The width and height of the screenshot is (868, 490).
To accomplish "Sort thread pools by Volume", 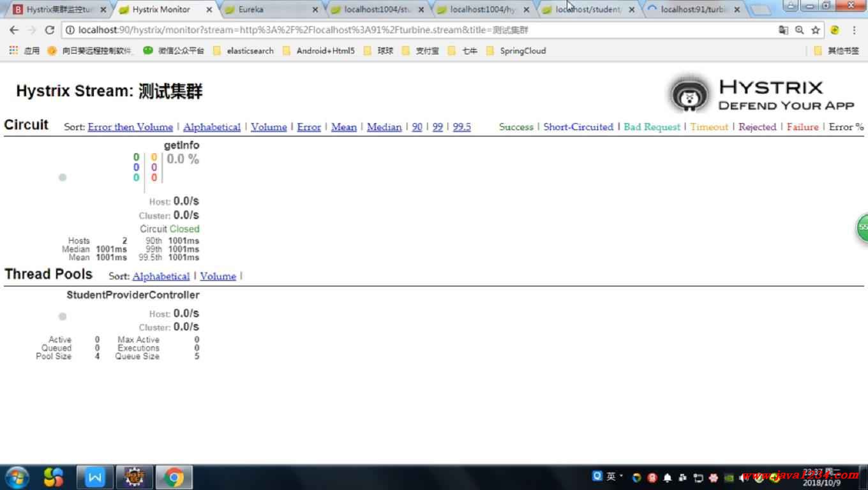I will (218, 276).
